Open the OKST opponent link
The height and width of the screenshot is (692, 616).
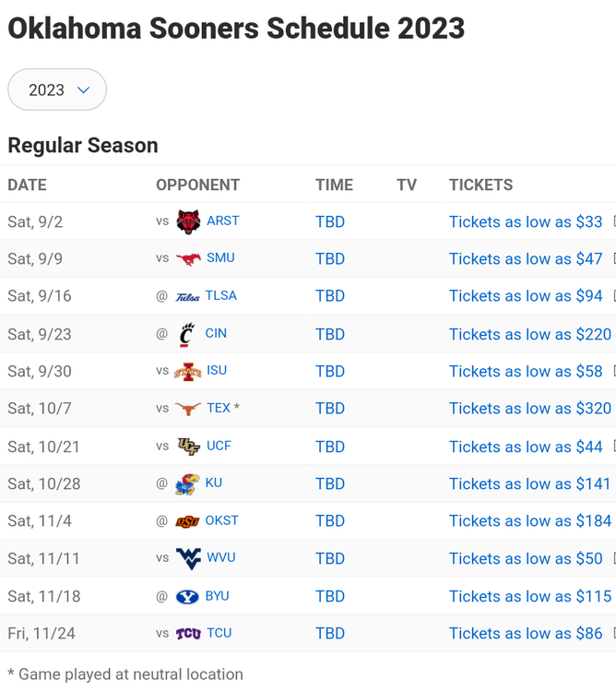(x=222, y=520)
